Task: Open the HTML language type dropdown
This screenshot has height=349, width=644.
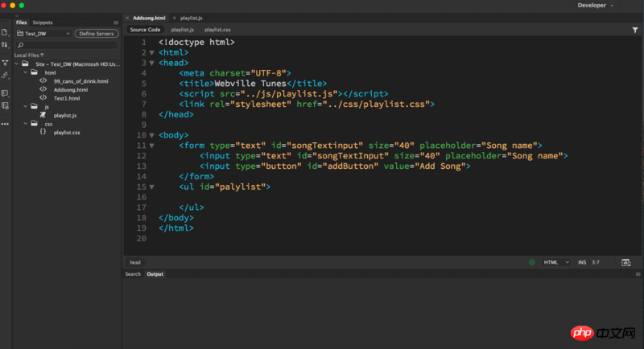Action: pyautogui.click(x=556, y=262)
